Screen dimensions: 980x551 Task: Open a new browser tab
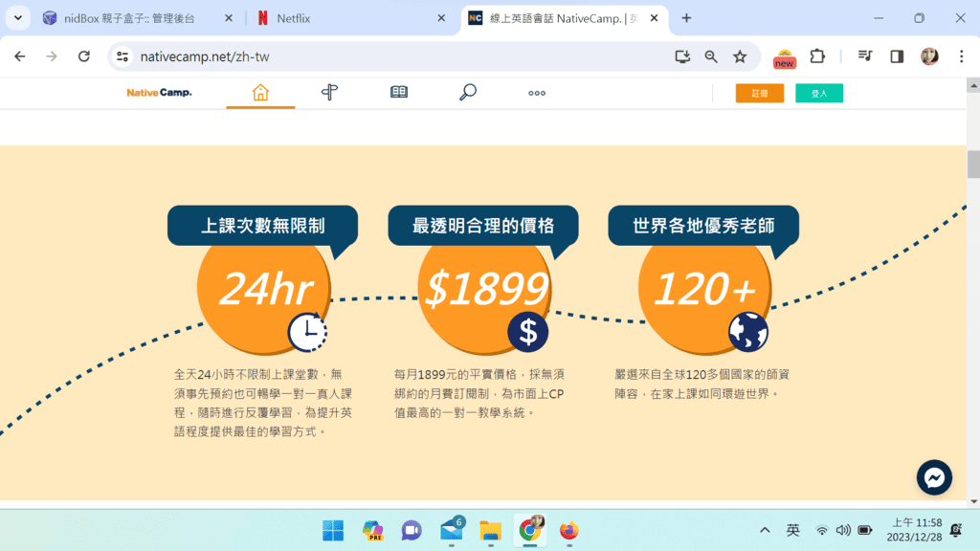coord(686,18)
